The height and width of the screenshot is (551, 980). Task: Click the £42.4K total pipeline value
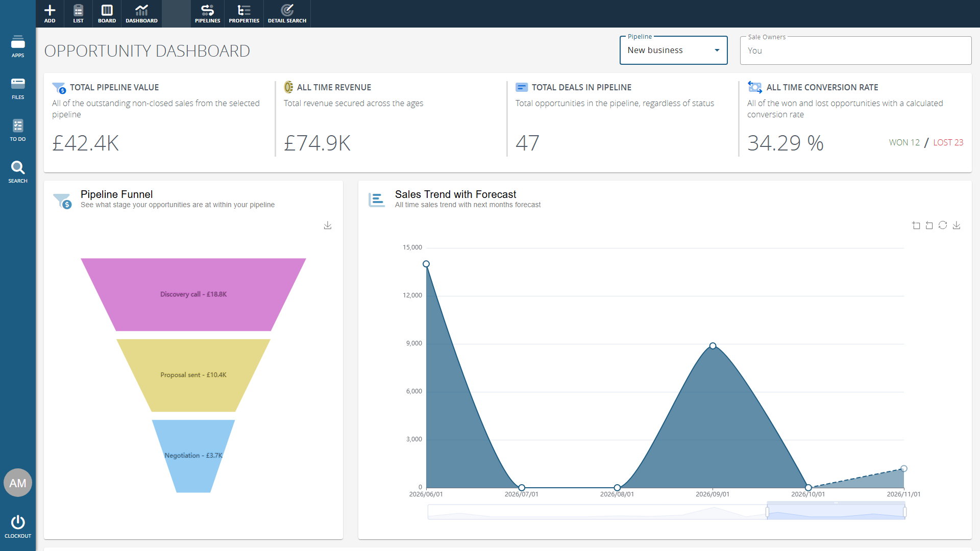[x=86, y=143]
